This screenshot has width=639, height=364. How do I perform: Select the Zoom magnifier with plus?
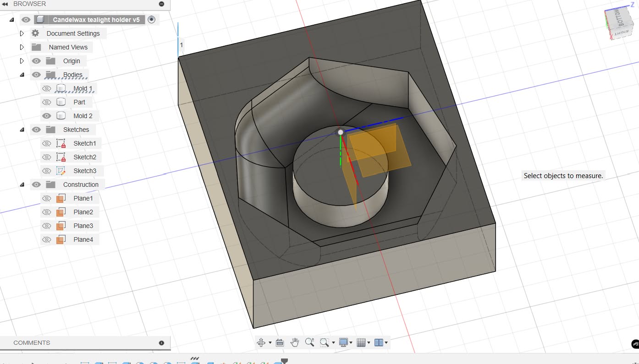click(309, 342)
